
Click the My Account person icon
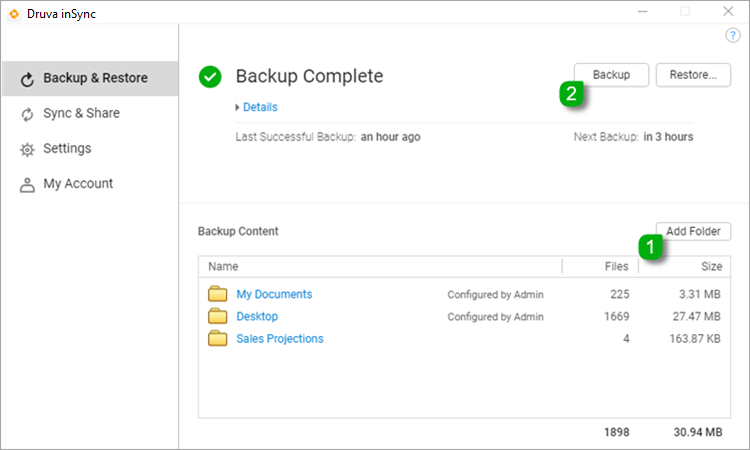click(x=27, y=185)
